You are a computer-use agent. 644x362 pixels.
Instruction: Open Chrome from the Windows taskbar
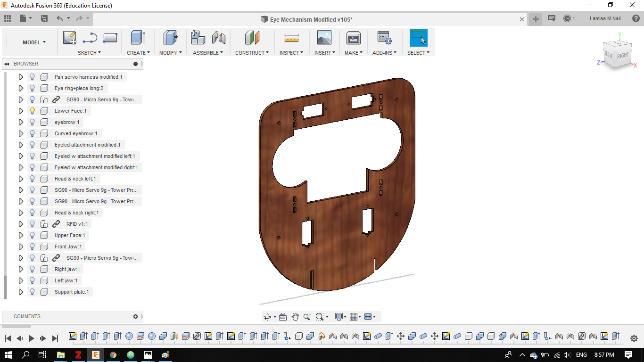(113, 355)
